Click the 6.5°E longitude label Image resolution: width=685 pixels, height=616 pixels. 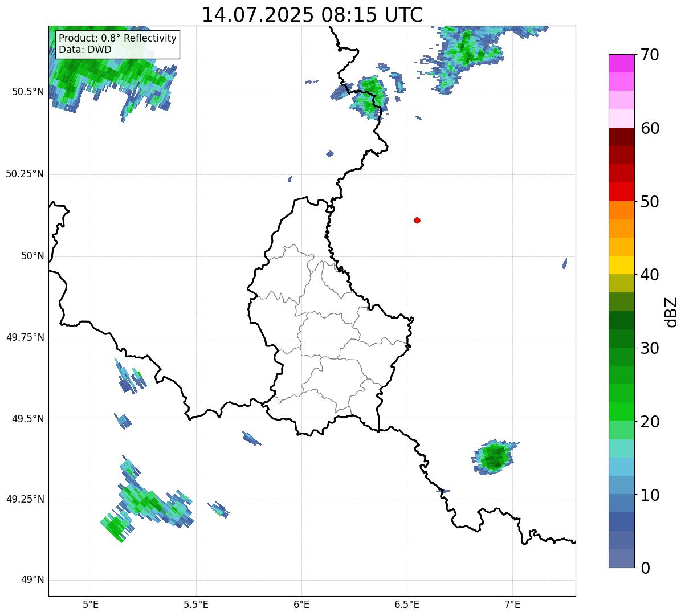point(407,604)
